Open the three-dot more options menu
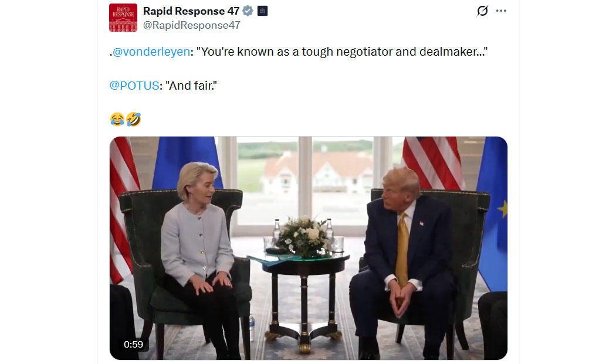 (501, 11)
